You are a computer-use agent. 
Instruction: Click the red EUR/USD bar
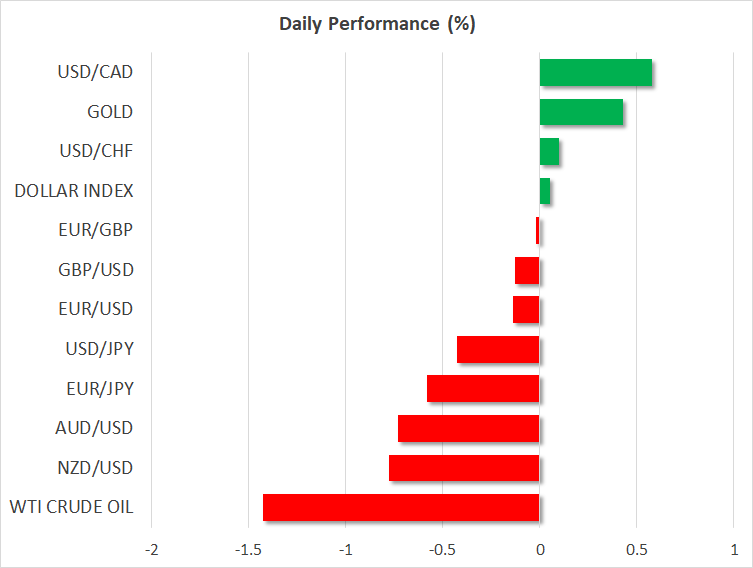click(x=526, y=310)
